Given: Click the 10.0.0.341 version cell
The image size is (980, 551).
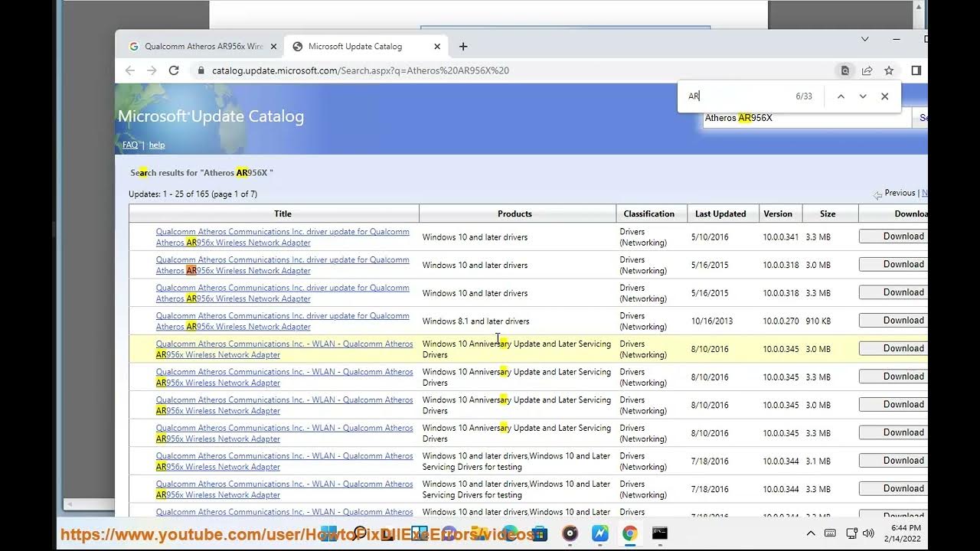Looking at the screenshot, I should pos(781,237).
